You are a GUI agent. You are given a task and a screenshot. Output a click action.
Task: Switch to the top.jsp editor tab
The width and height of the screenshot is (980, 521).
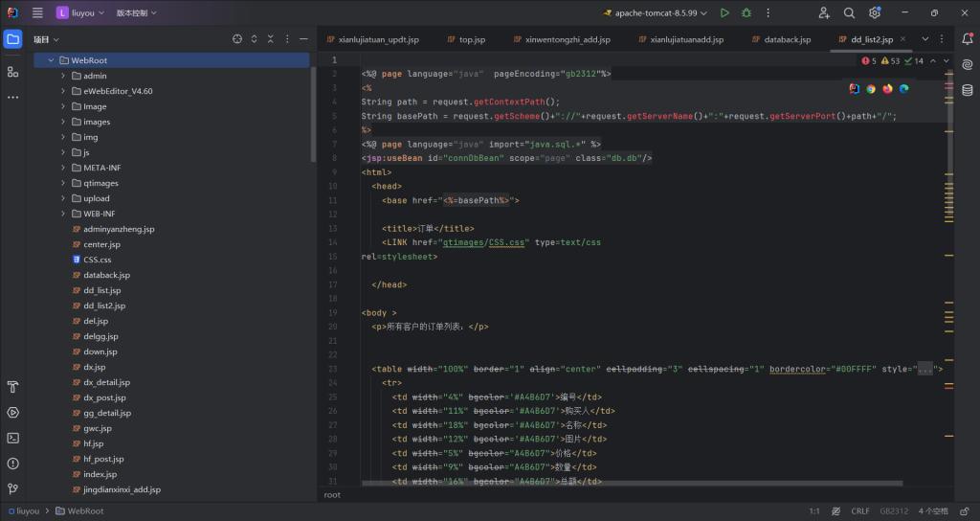[x=472, y=39]
